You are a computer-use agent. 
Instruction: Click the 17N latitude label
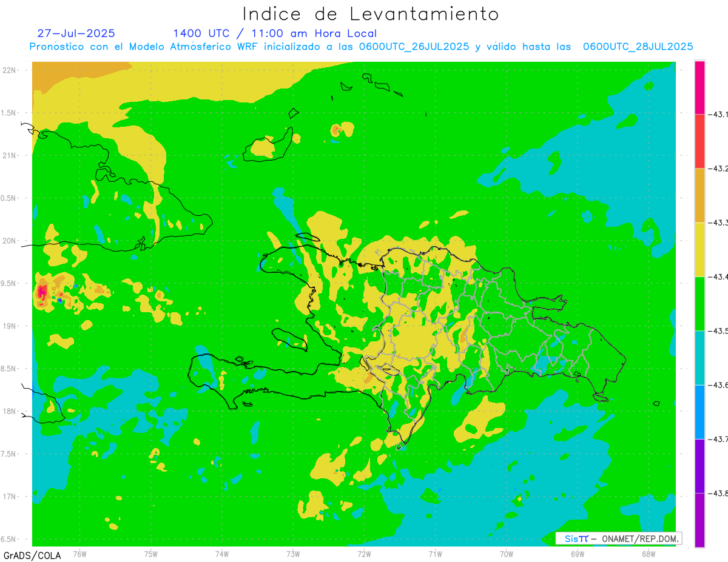[10, 497]
